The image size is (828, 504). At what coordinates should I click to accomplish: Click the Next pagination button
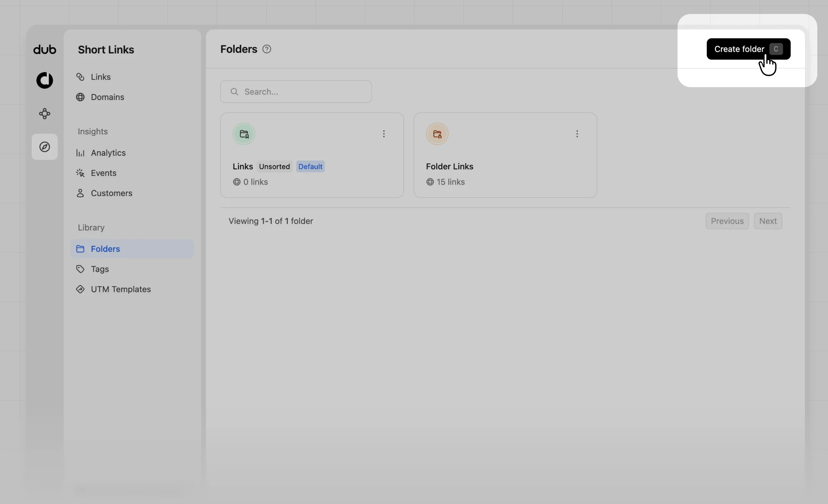[x=768, y=221]
